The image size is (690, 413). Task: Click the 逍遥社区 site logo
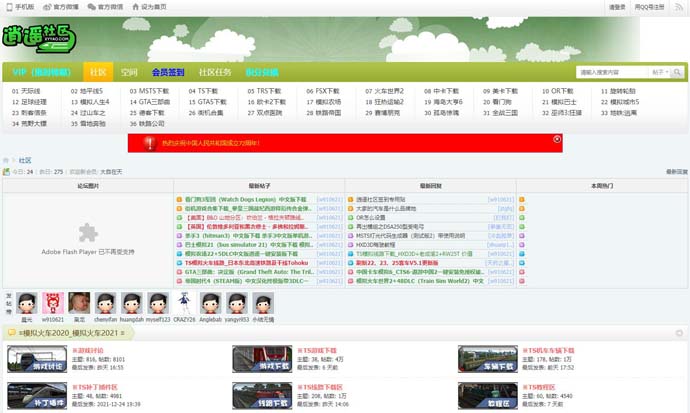point(39,38)
